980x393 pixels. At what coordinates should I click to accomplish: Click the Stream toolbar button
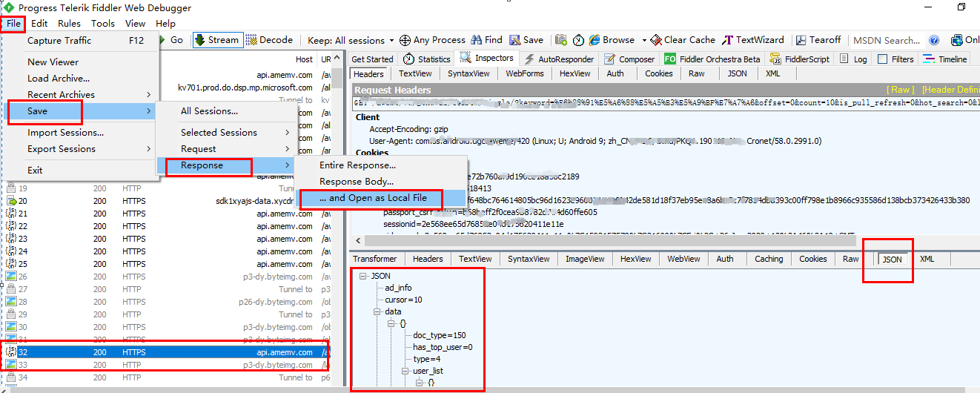216,40
